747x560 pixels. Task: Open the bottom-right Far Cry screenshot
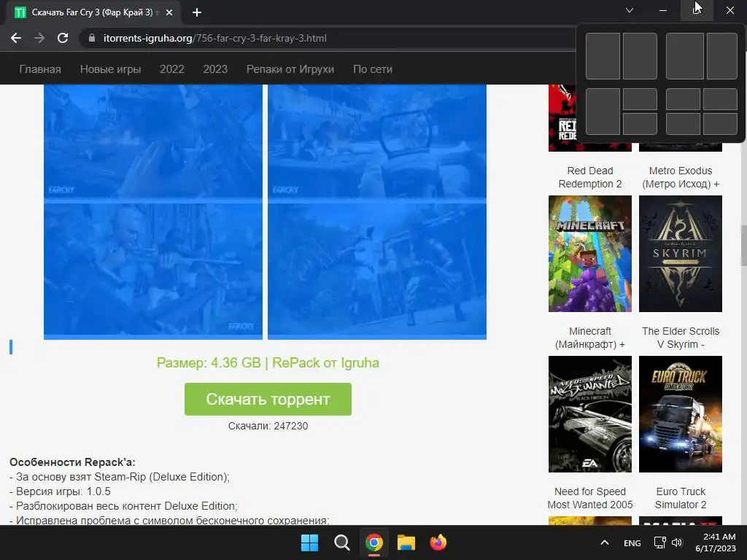[x=377, y=270]
